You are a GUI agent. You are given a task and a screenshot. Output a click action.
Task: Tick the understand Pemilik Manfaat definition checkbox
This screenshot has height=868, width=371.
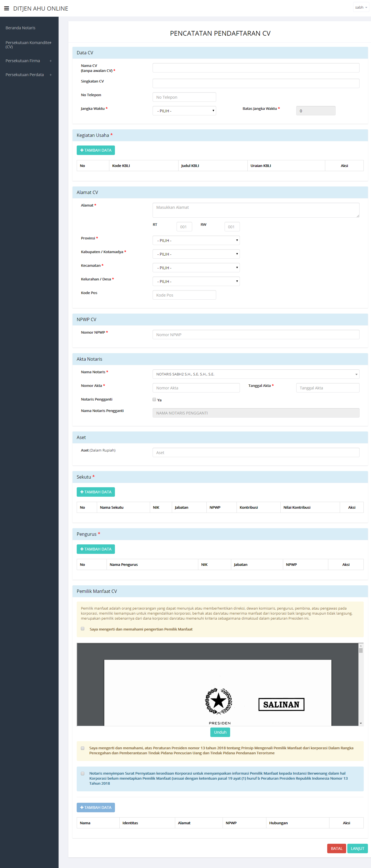point(83,629)
